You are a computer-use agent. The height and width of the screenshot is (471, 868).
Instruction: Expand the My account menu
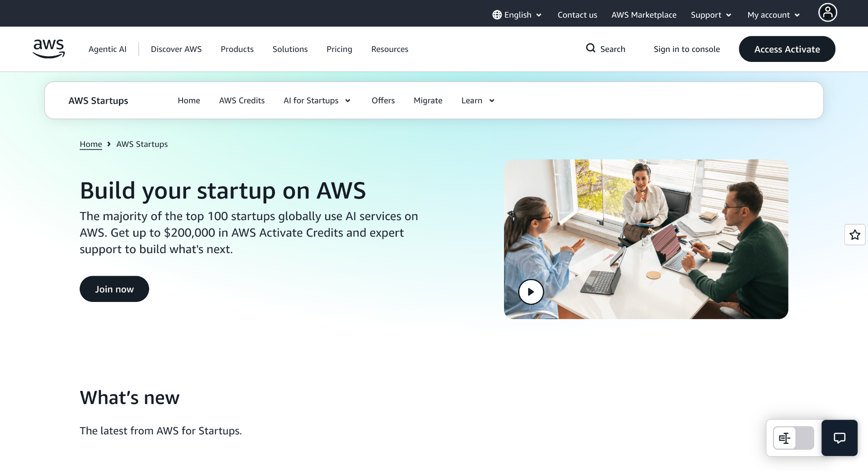[x=774, y=15]
